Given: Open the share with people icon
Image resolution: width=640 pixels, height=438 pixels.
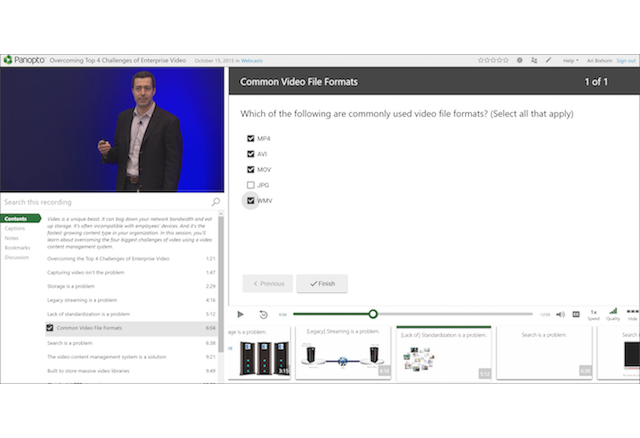Looking at the screenshot, I should click(x=534, y=60).
